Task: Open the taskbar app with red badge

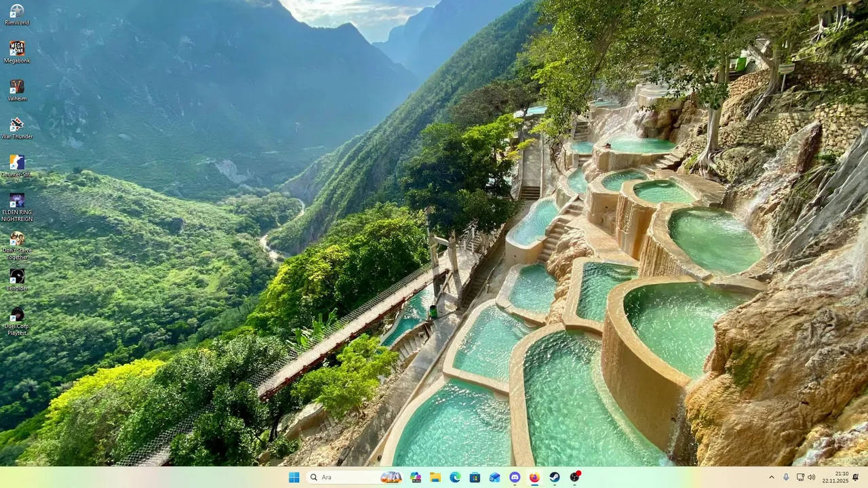Action: 574,477
